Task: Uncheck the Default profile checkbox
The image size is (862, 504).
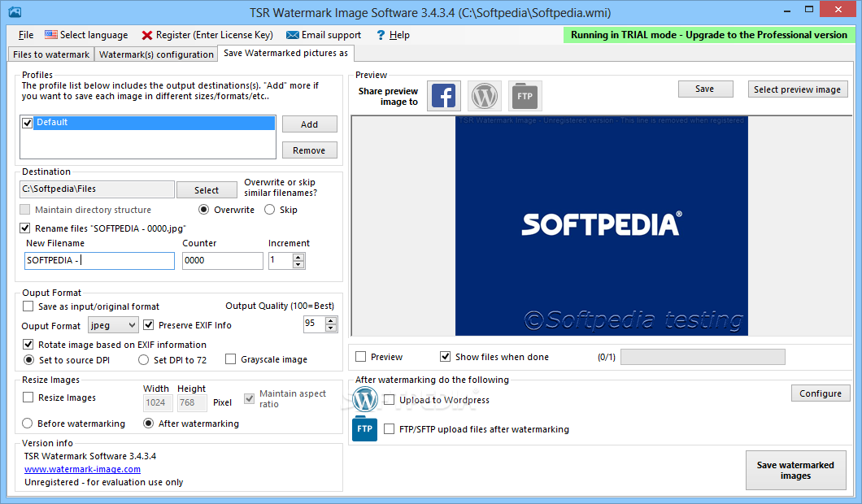Action: pos(28,123)
